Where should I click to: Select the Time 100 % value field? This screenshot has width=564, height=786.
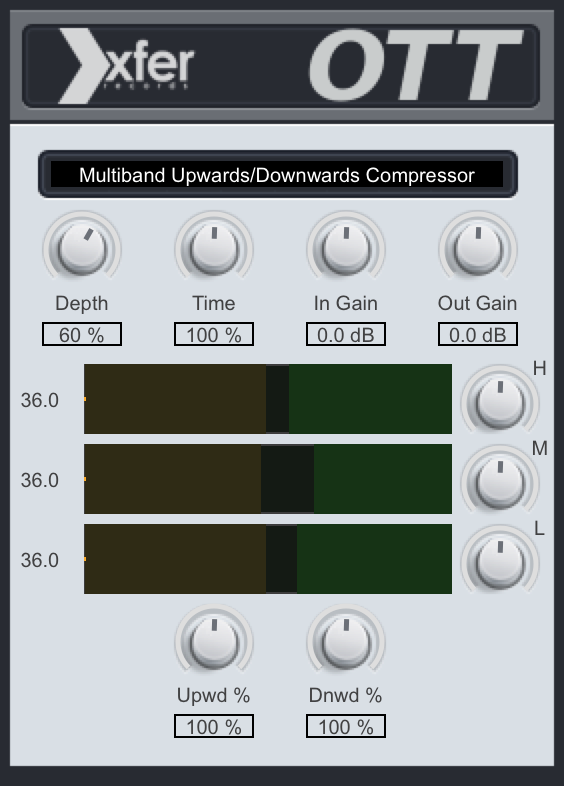pos(214,334)
